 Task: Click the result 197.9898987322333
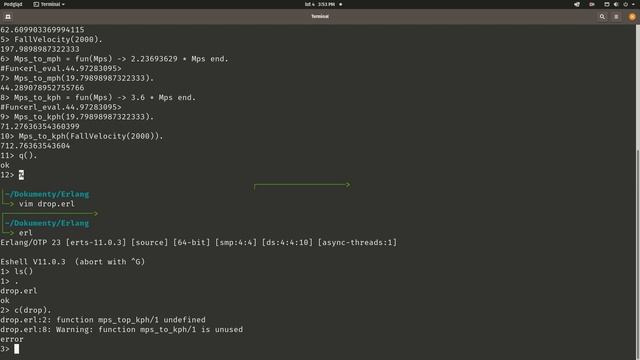point(40,49)
